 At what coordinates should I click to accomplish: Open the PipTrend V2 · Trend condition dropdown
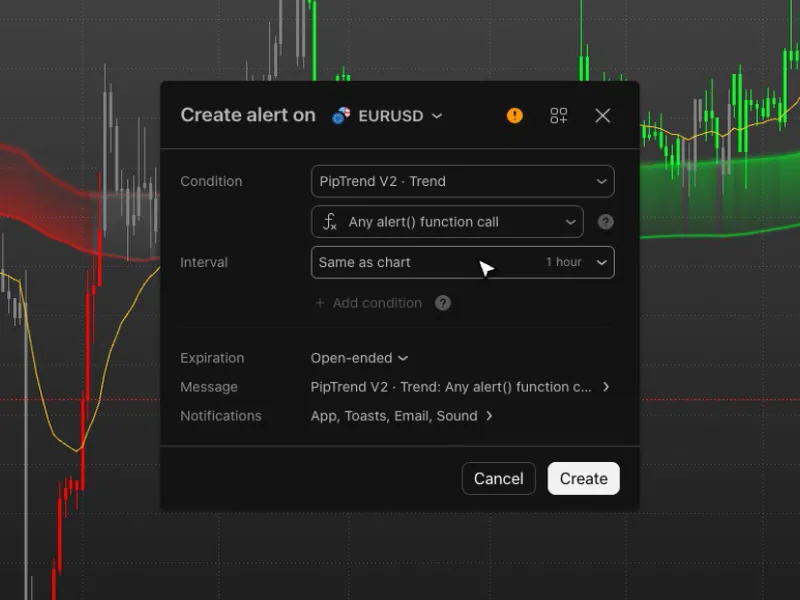[463, 181]
